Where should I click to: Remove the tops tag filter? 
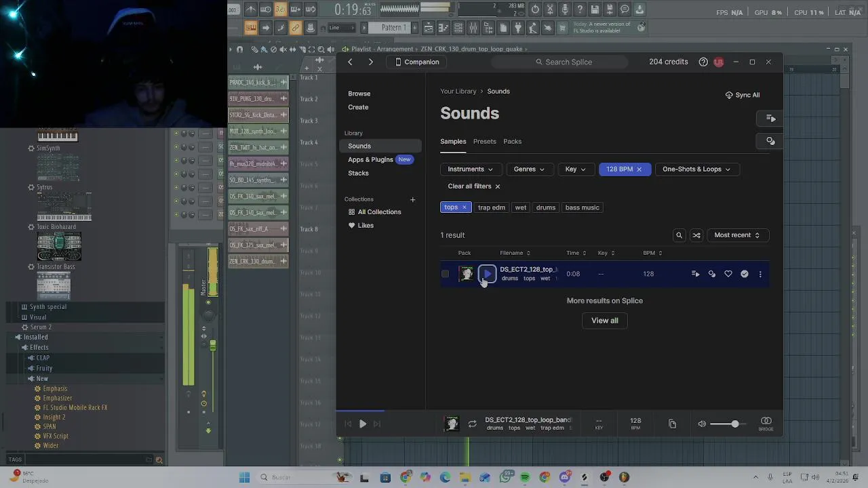coord(465,207)
